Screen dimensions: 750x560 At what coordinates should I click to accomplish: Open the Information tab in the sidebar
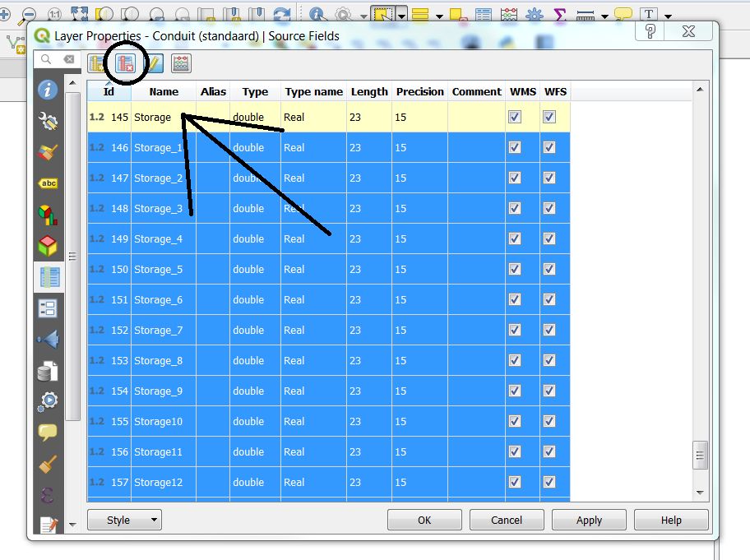tap(48, 90)
